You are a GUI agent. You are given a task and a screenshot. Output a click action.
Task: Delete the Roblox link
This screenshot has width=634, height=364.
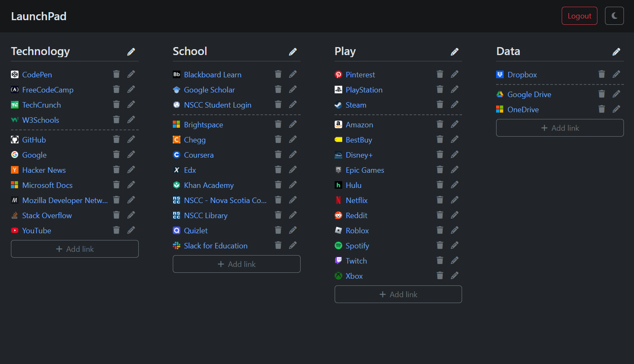(x=440, y=230)
